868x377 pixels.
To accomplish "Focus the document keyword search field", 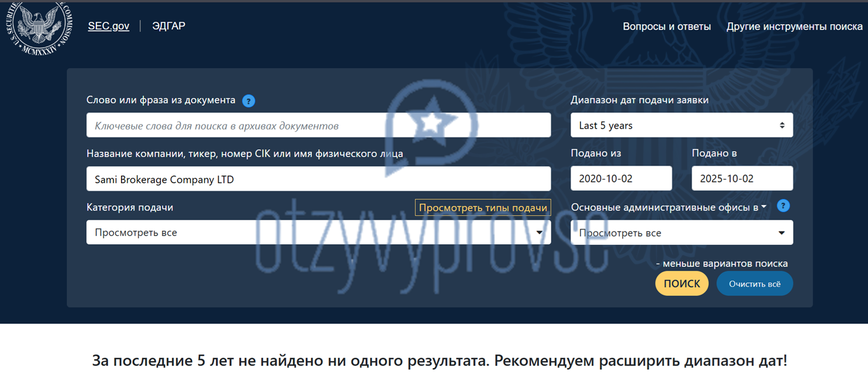I will pyautogui.click(x=319, y=125).
